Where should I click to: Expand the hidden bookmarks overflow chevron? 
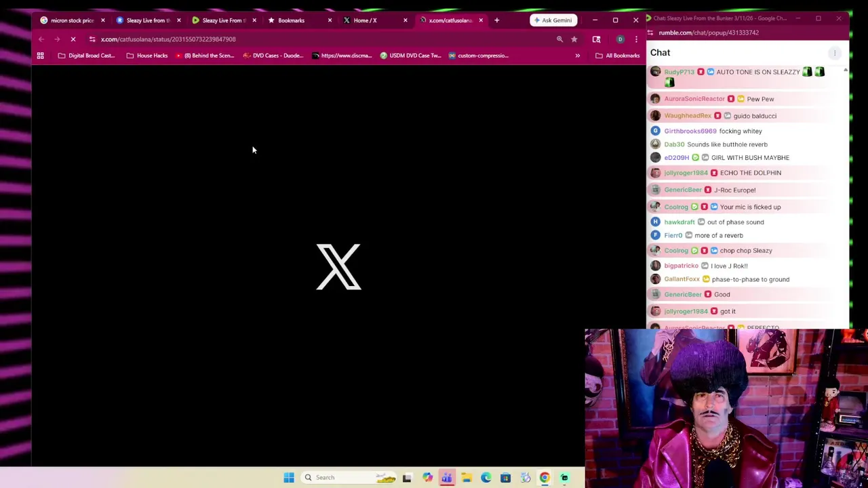pos(577,56)
